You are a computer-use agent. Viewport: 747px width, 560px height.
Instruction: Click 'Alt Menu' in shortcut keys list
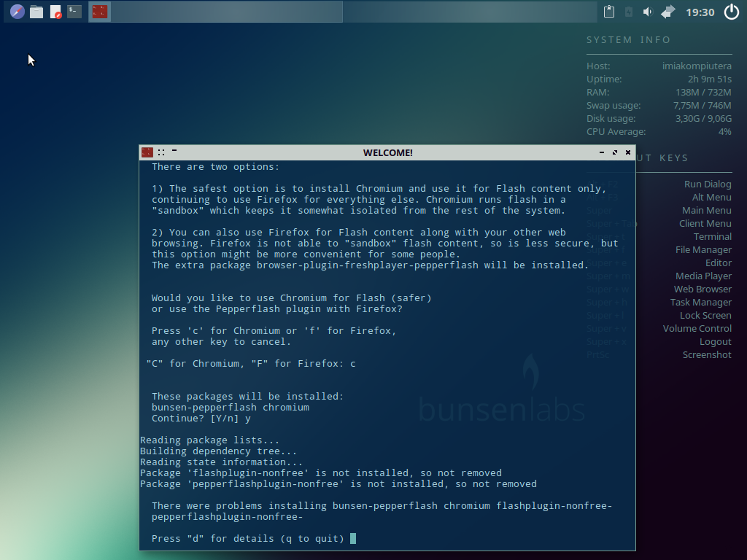click(712, 197)
